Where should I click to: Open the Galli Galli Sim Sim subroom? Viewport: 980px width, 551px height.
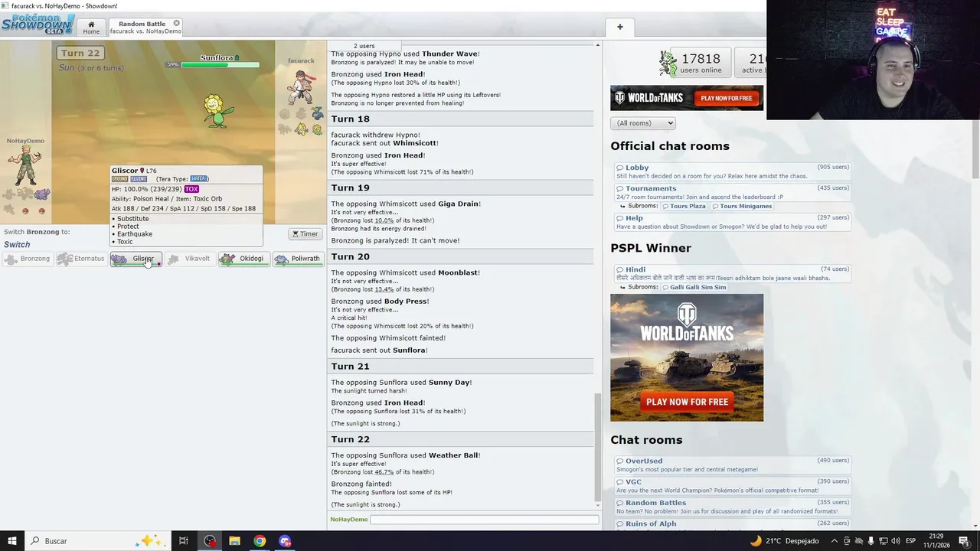coord(694,287)
